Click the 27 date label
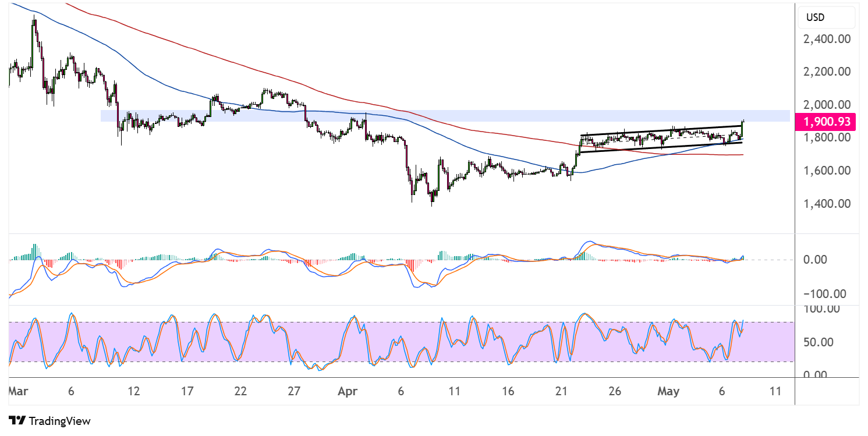868x436 pixels. click(x=294, y=392)
